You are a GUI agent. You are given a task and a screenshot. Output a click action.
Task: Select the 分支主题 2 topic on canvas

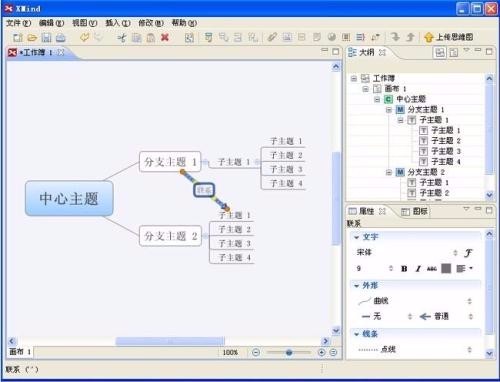(170, 236)
